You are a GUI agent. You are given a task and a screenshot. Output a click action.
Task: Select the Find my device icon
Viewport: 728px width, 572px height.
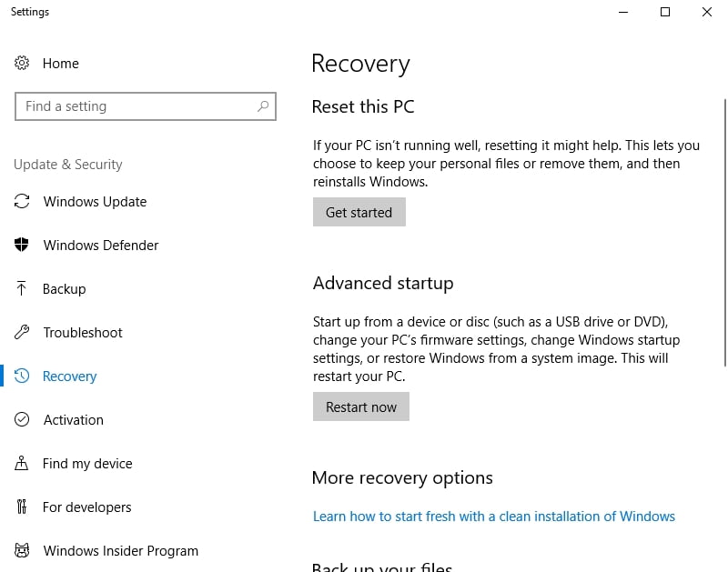click(x=21, y=463)
